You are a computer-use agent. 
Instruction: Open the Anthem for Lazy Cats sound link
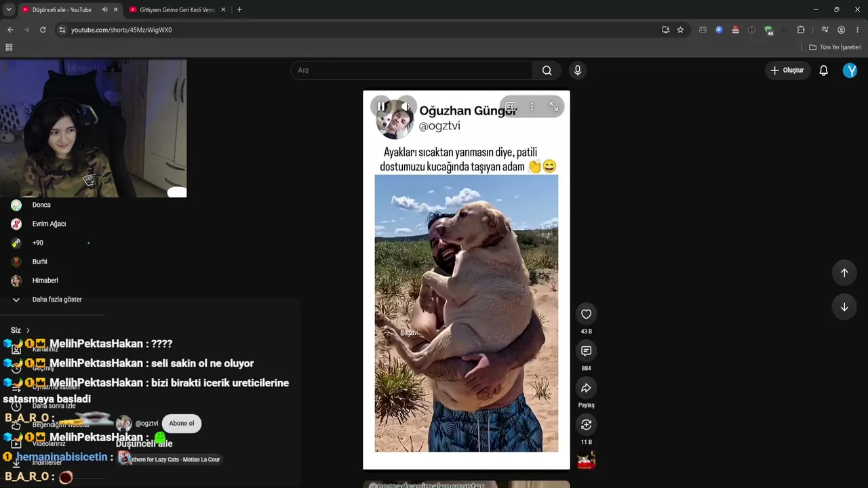pyautogui.click(x=169, y=459)
